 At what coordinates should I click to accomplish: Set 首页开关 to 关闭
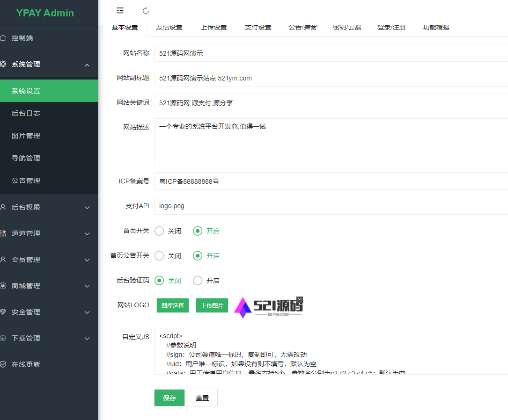tap(159, 231)
